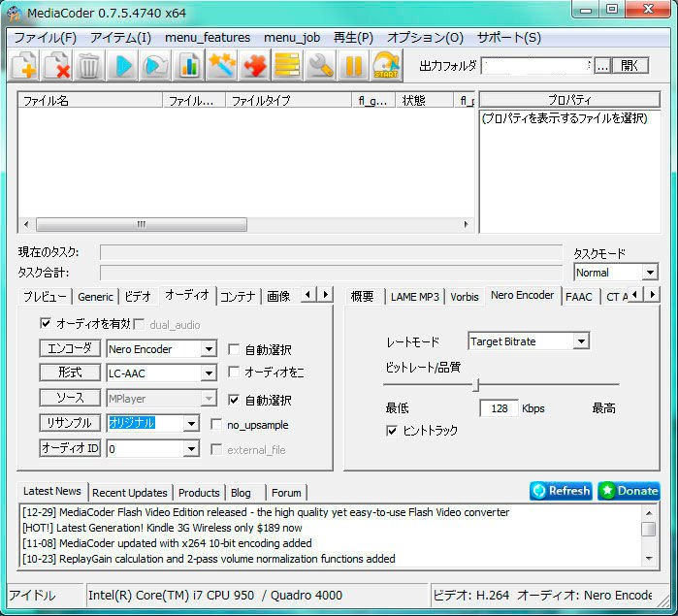This screenshot has height=616, width=678.
Task: Click the MediaCoder title bar app icon
Action: click(14, 14)
